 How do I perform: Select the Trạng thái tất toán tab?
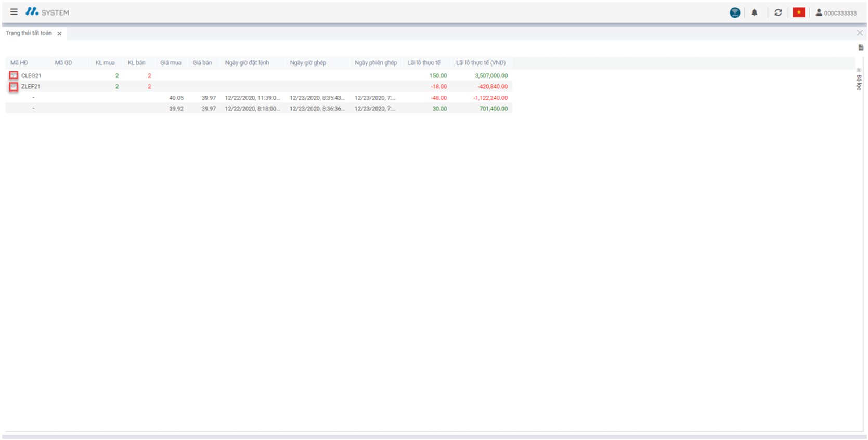[29, 33]
